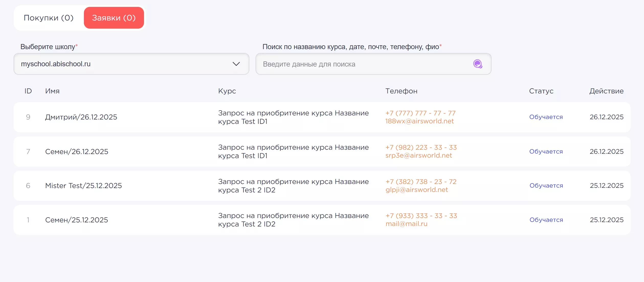
Task: Click status Обучается for row ID 1
Action: 546,220
